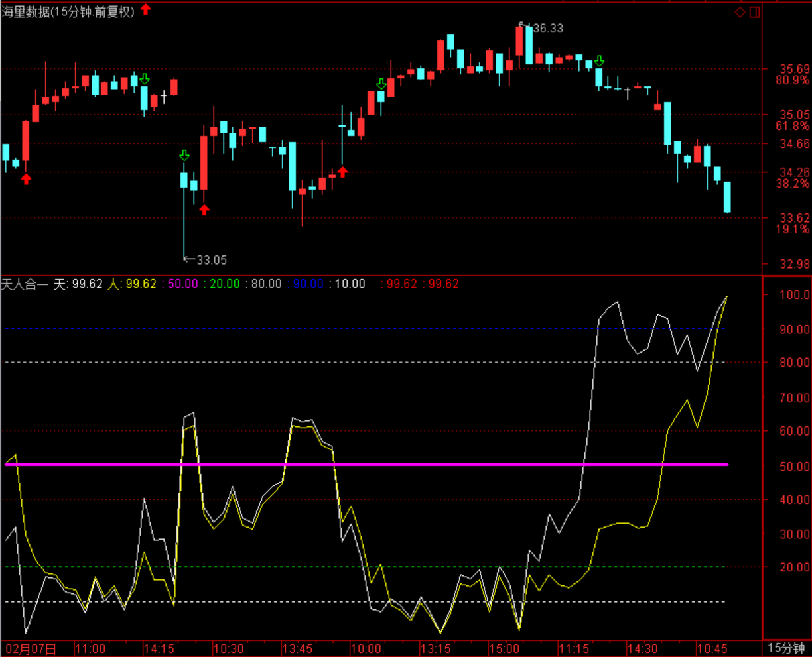Click the 天: 99.62 indicator value
The height and width of the screenshot is (657, 812).
[x=78, y=284]
